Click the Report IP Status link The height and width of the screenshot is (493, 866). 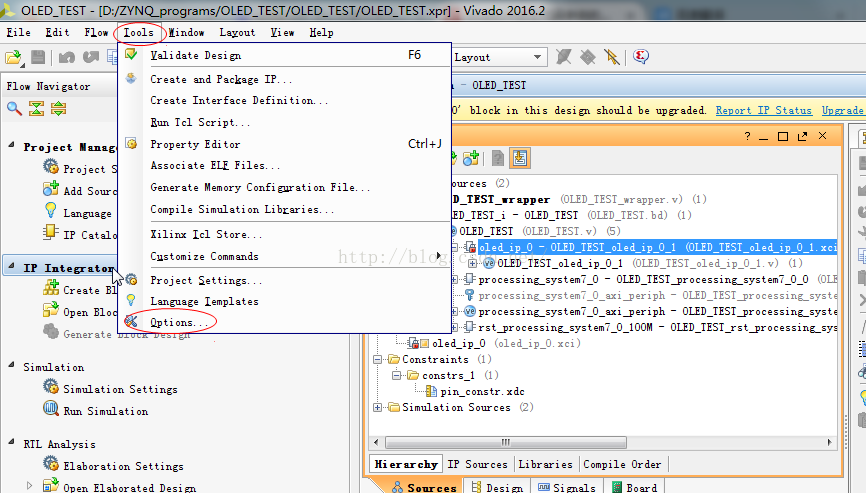[763, 110]
